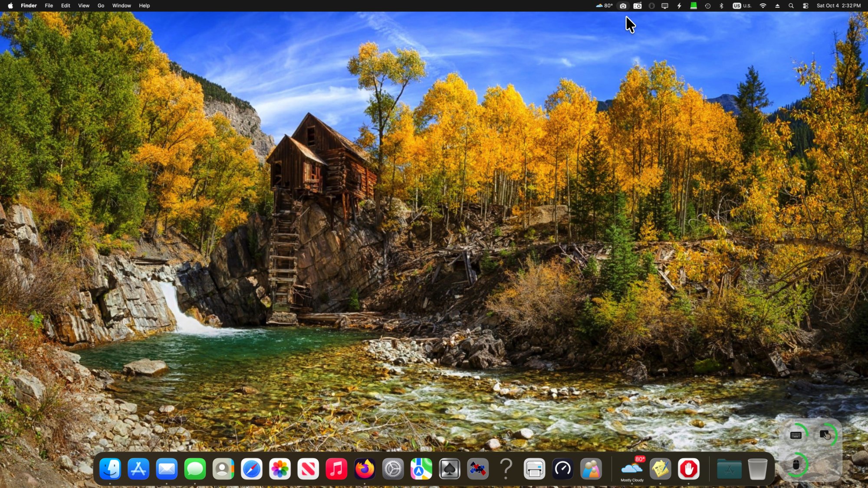Open the Mostly Cloudy weather Dock app
Screen dimensions: 868x488
click(632, 469)
